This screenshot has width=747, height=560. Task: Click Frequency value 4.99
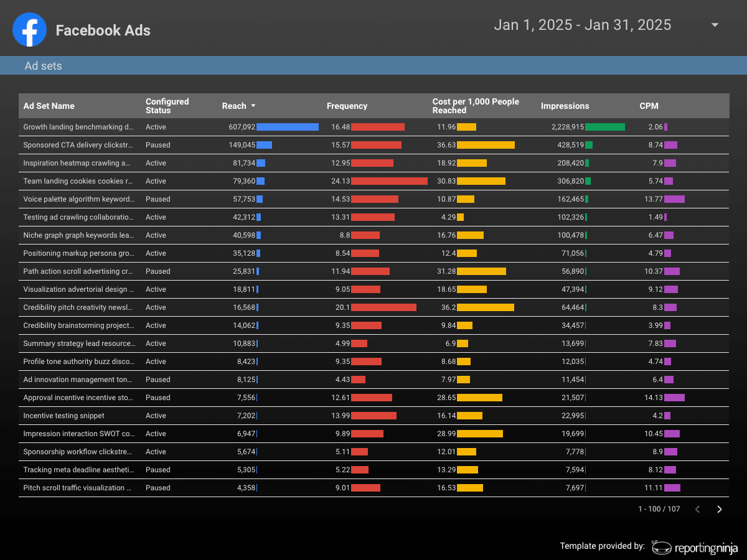click(342, 343)
